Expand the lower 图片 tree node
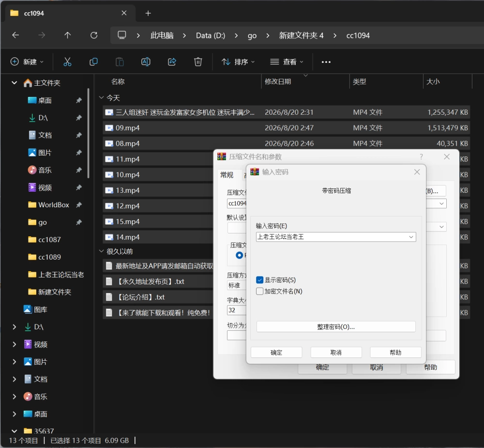 (x=14, y=361)
